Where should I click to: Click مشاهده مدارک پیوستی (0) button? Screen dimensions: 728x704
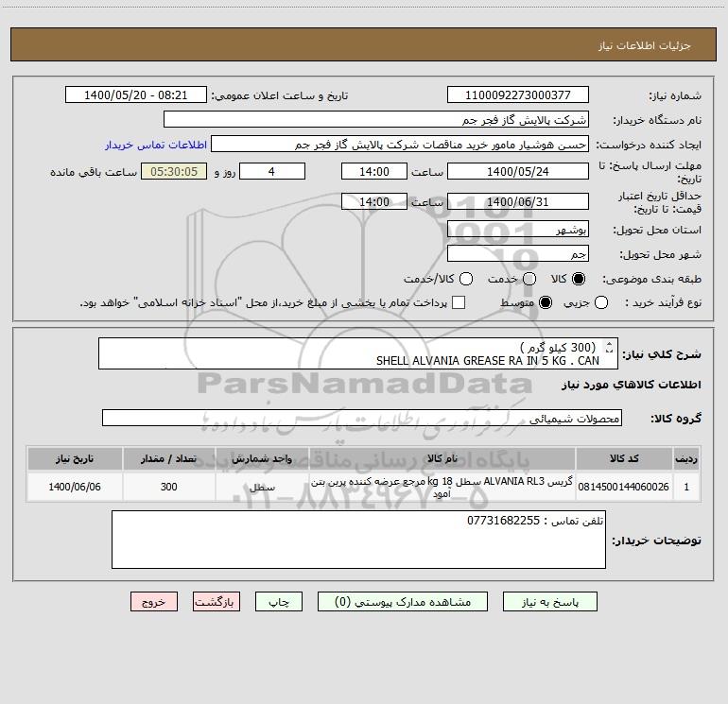tap(403, 602)
